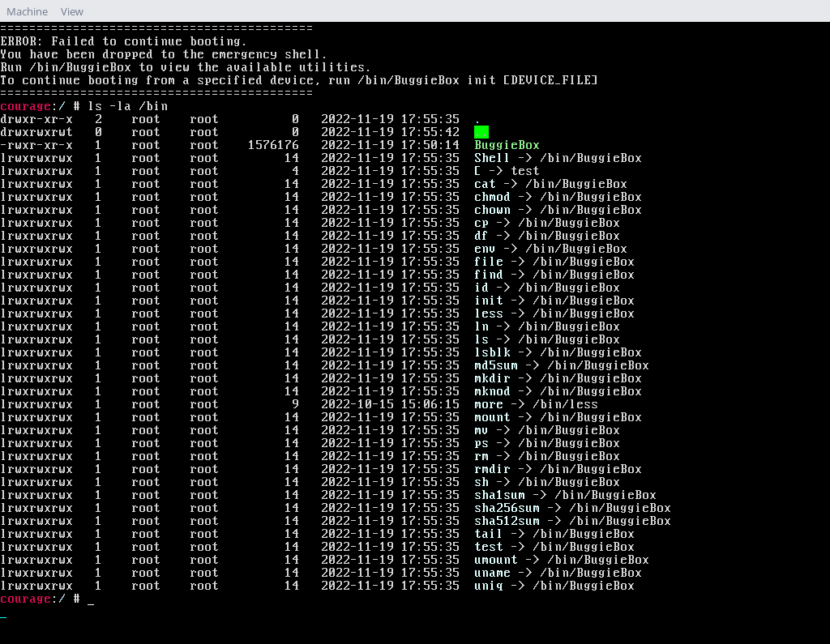Viewport: 830px width, 644px height.
Task: Click the 'mv -> /bin/BuggieBox' entry
Action: pos(547,430)
